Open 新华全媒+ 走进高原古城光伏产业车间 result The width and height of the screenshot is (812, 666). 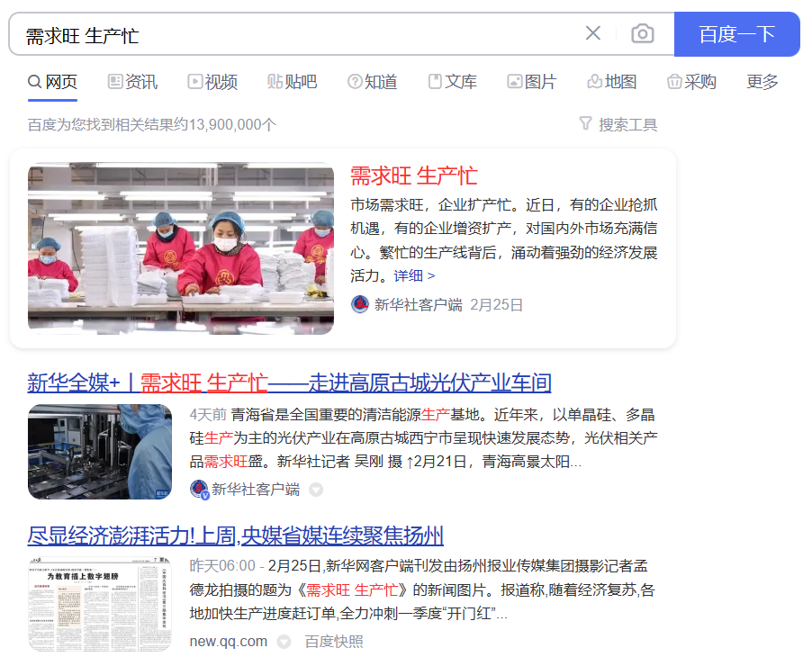(289, 383)
